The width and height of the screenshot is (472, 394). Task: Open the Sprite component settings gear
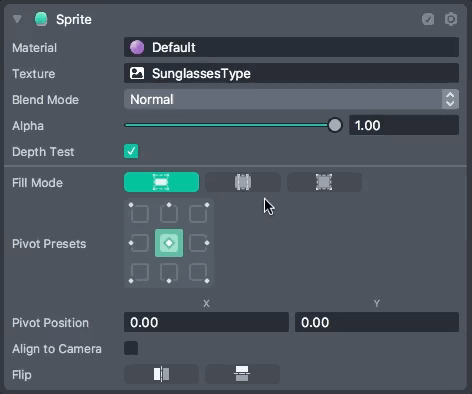tap(451, 19)
